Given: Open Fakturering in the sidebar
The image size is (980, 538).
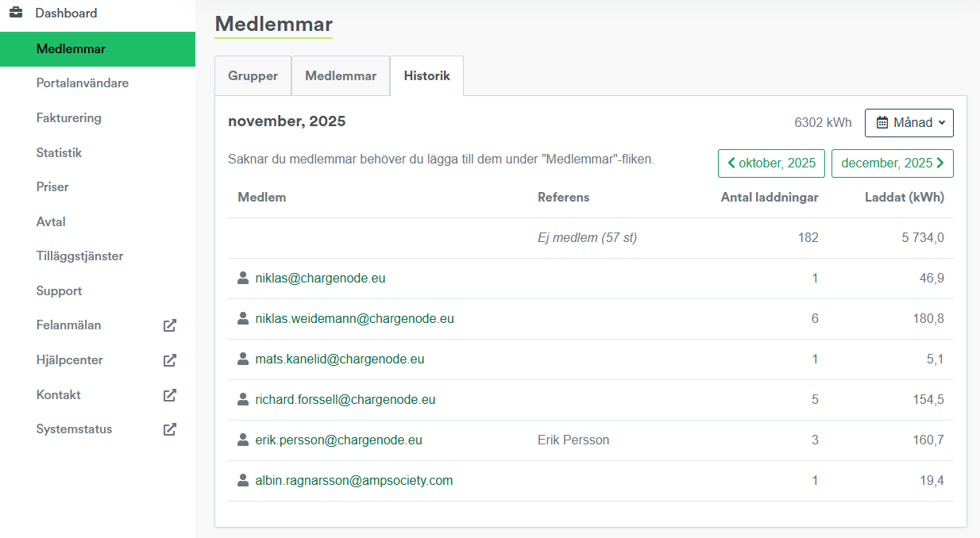Looking at the screenshot, I should (x=69, y=118).
